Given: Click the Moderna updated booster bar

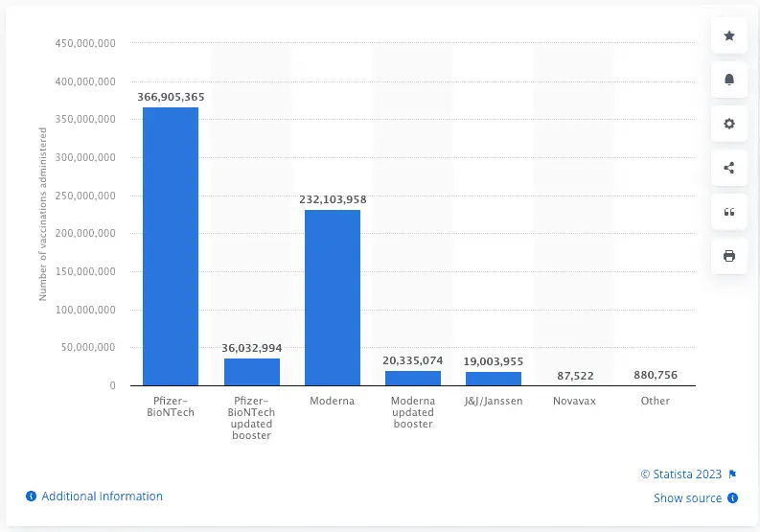Looking at the screenshot, I should [x=413, y=378].
